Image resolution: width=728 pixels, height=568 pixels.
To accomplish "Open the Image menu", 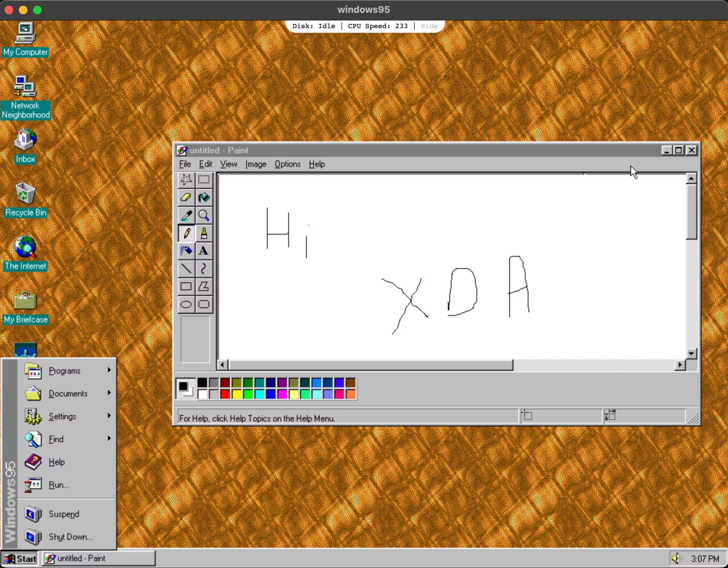I will 256,164.
